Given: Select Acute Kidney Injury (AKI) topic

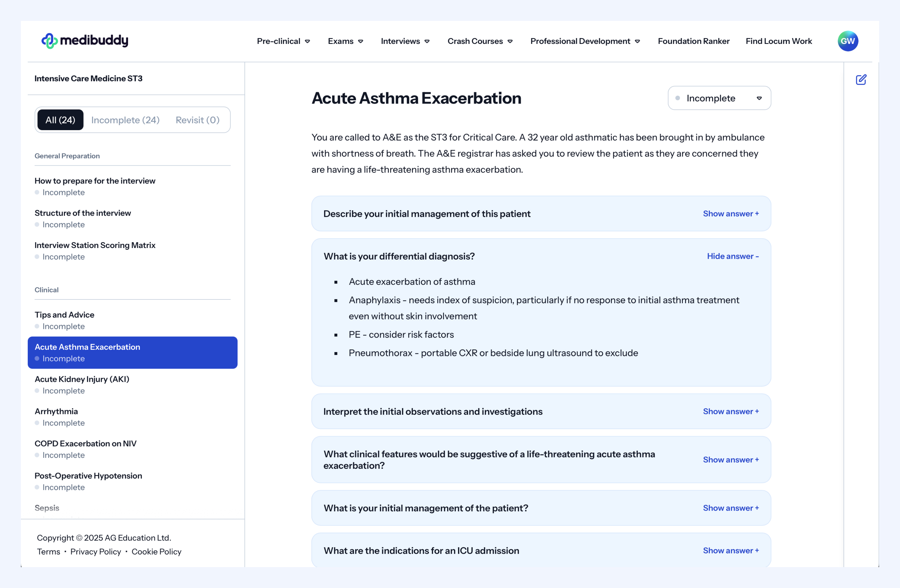Looking at the screenshot, I should pyautogui.click(x=82, y=379).
